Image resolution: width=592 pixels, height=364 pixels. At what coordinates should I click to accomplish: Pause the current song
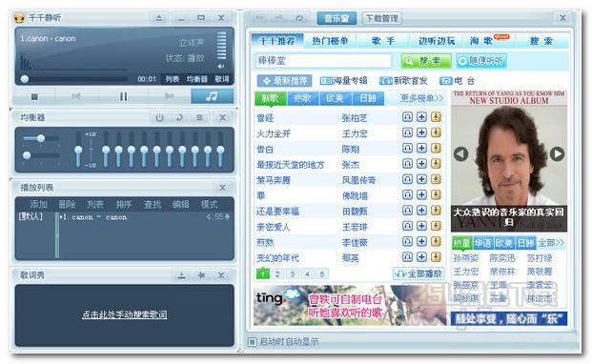[123, 96]
